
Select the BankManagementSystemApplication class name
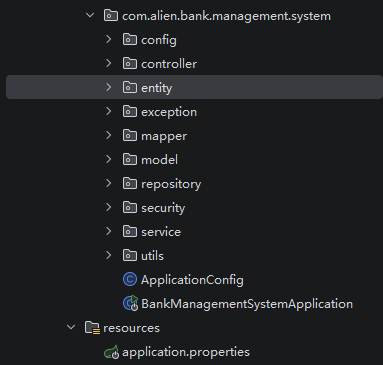247,304
